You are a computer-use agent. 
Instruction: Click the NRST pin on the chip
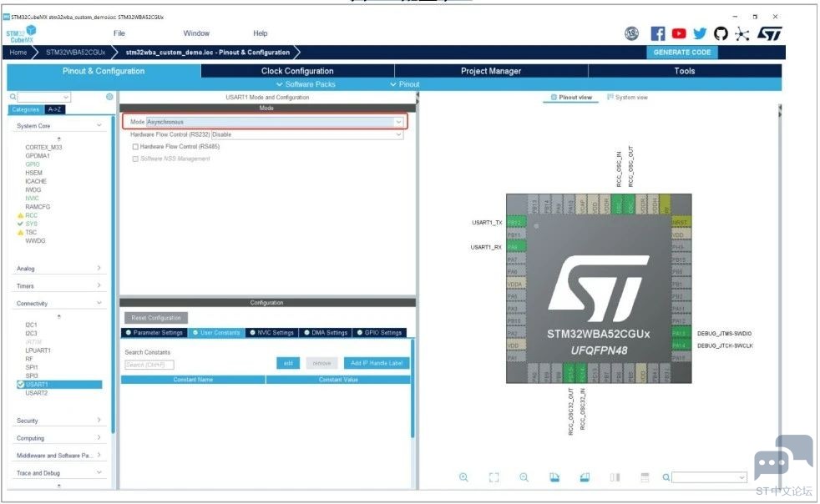[680, 222]
